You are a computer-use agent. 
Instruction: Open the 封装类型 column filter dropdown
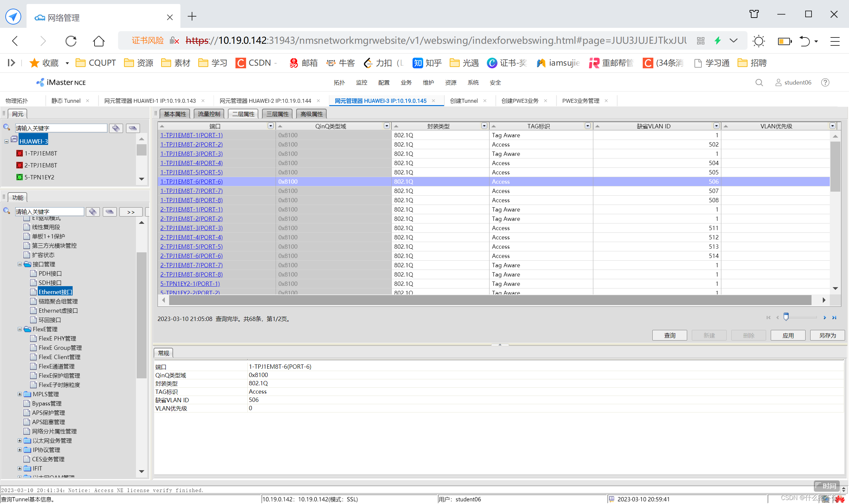pos(484,126)
